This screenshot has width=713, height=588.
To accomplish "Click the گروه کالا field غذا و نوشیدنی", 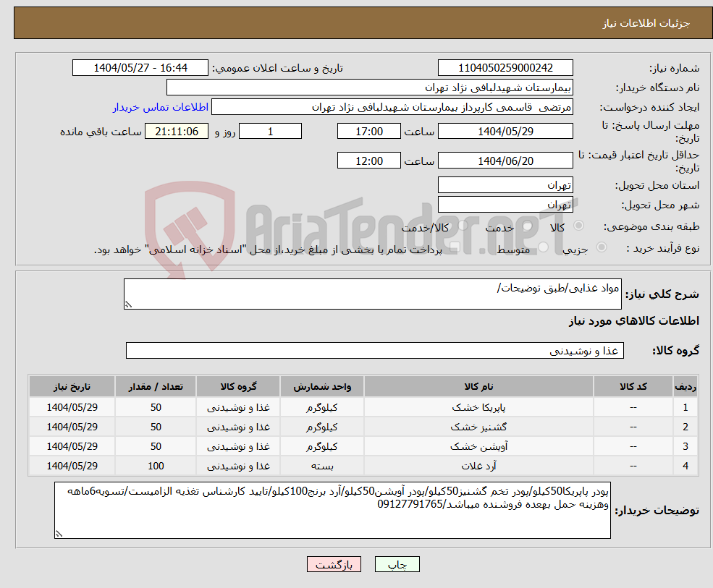I will [374, 350].
